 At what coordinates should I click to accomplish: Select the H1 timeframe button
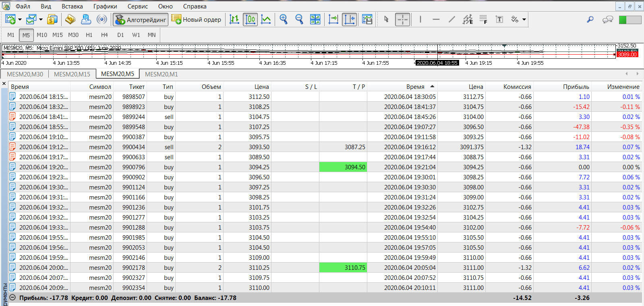[89, 35]
